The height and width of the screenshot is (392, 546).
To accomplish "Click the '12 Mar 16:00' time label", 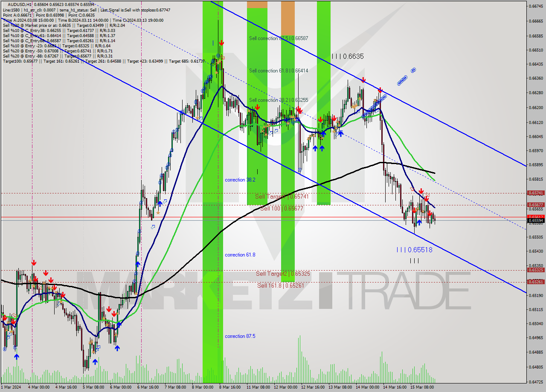I will (x=314, y=387).
